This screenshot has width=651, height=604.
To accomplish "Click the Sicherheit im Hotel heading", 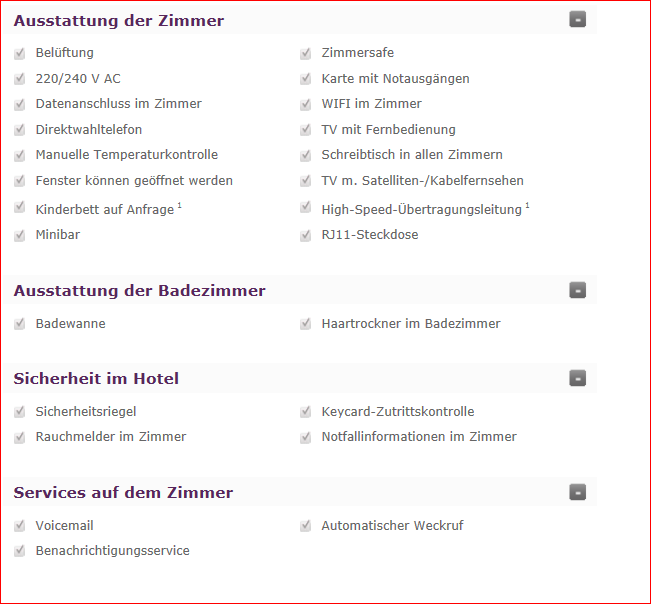I will [x=96, y=379].
